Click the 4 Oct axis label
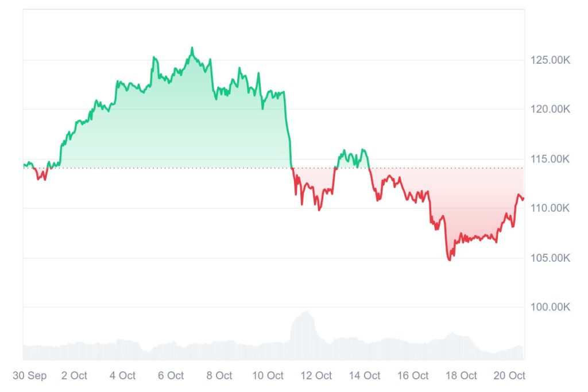The height and width of the screenshot is (392, 588). (122, 376)
